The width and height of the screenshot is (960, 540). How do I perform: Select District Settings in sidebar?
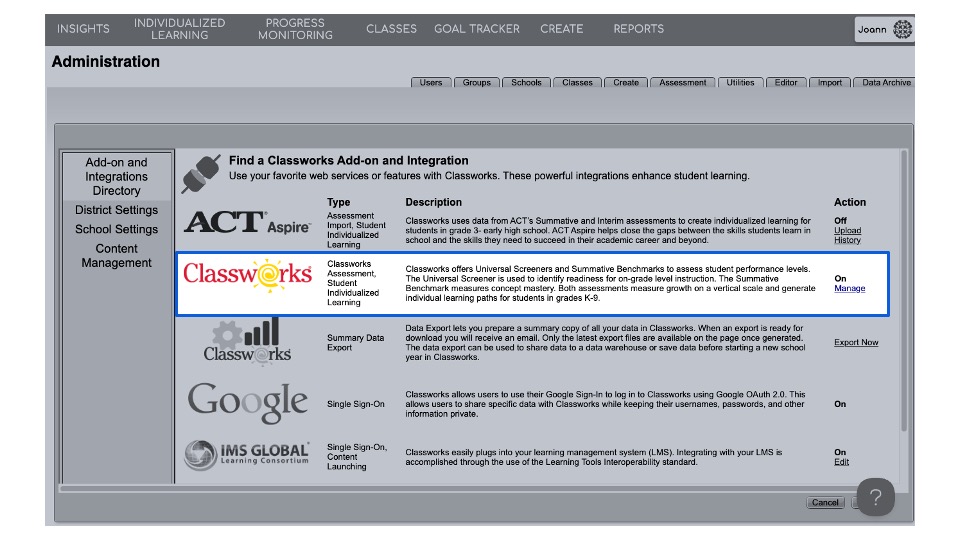point(116,210)
